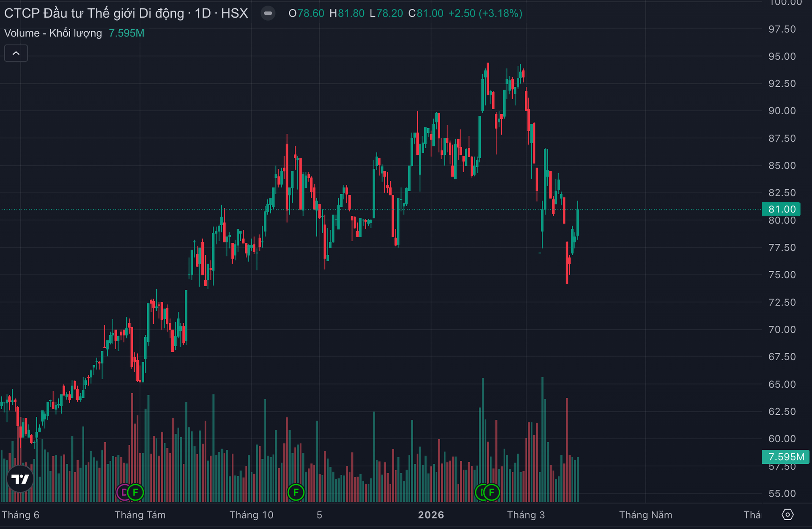This screenshot has height=529, width=812.
Task: Click the 2026 label on time axis
Action: pos(431,515)
